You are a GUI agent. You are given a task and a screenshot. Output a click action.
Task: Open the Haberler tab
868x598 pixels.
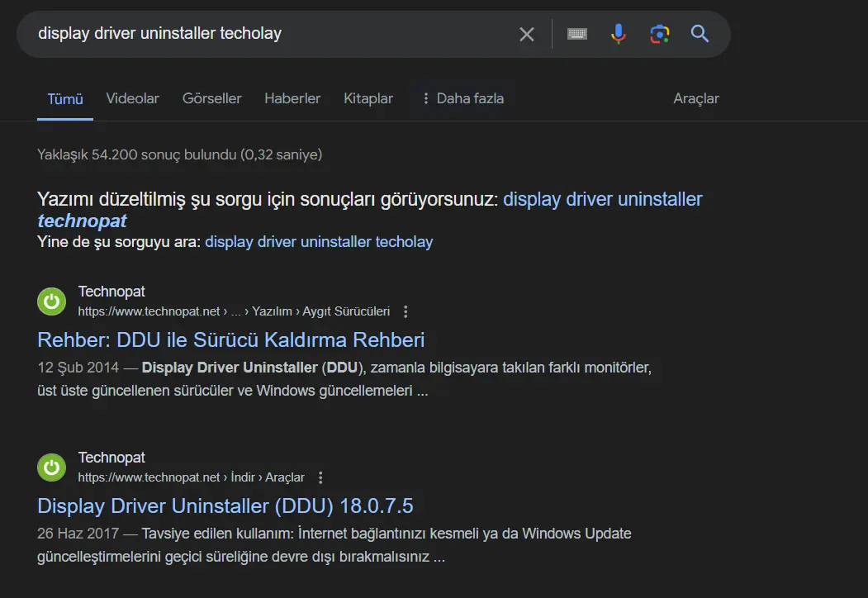tap(292, 98)
